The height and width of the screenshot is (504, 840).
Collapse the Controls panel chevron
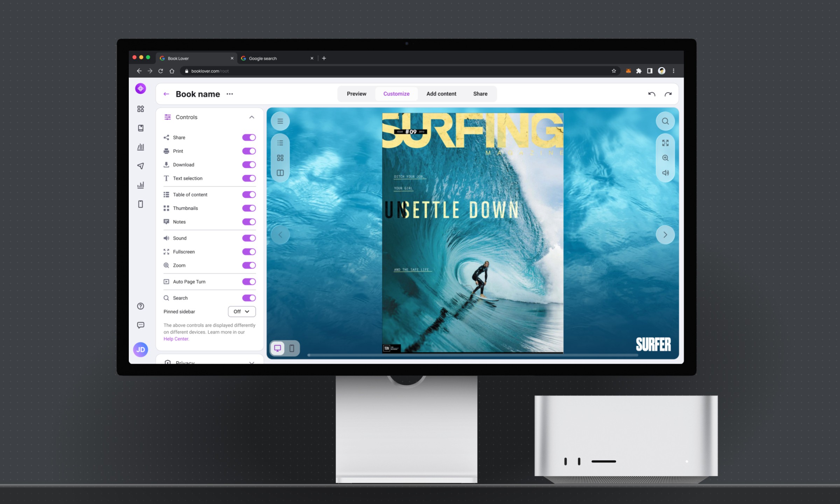click(251, 117)
